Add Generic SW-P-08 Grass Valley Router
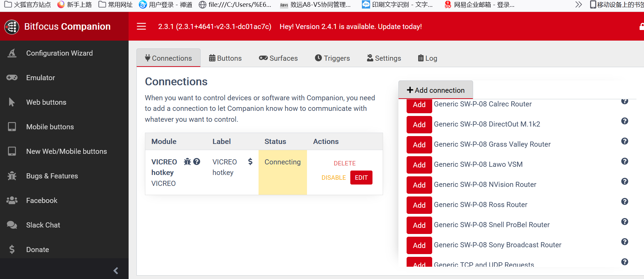 419,145
